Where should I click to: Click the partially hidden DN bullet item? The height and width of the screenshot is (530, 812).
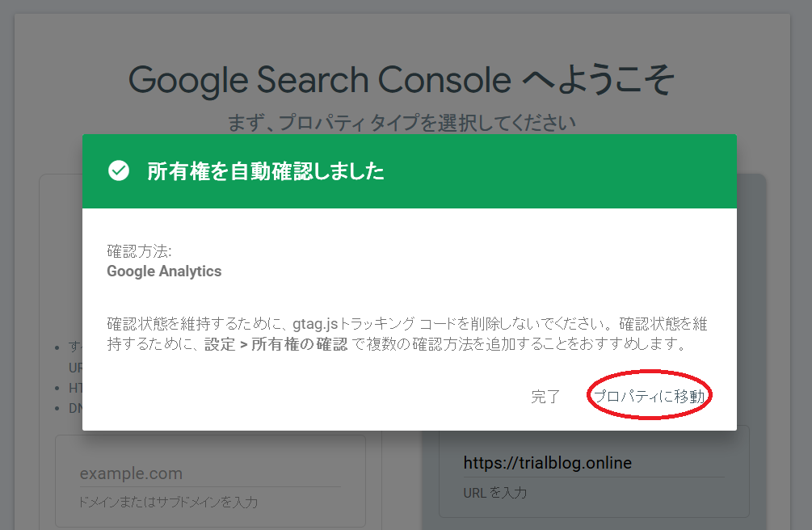[x=73, y=408]
